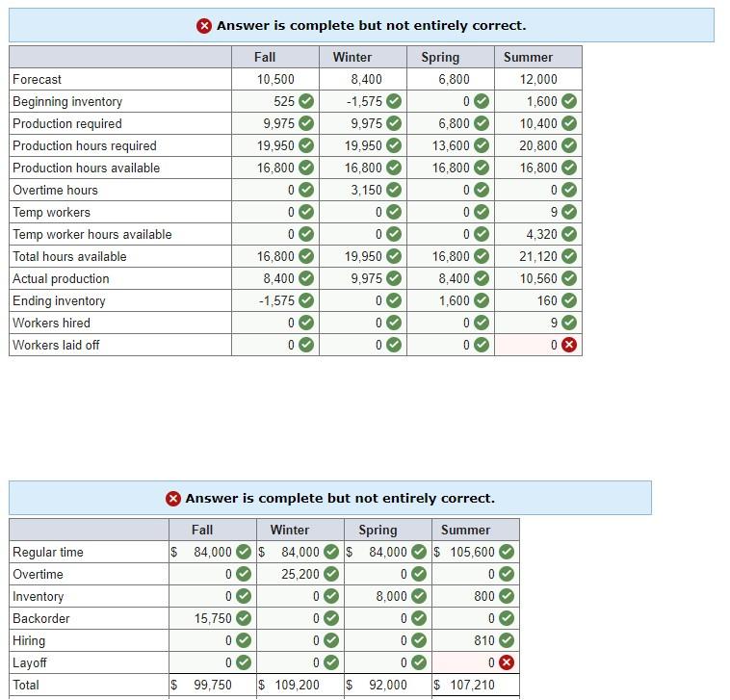Click the Production hours required row label
This screenshot has height=700, width=730.
coord(84,145)
